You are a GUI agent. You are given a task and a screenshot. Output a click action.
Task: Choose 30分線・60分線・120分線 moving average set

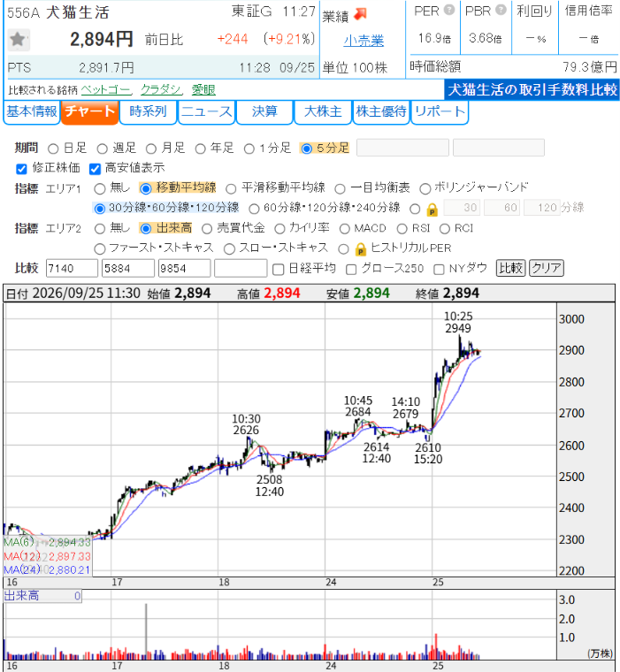(99, 209)
